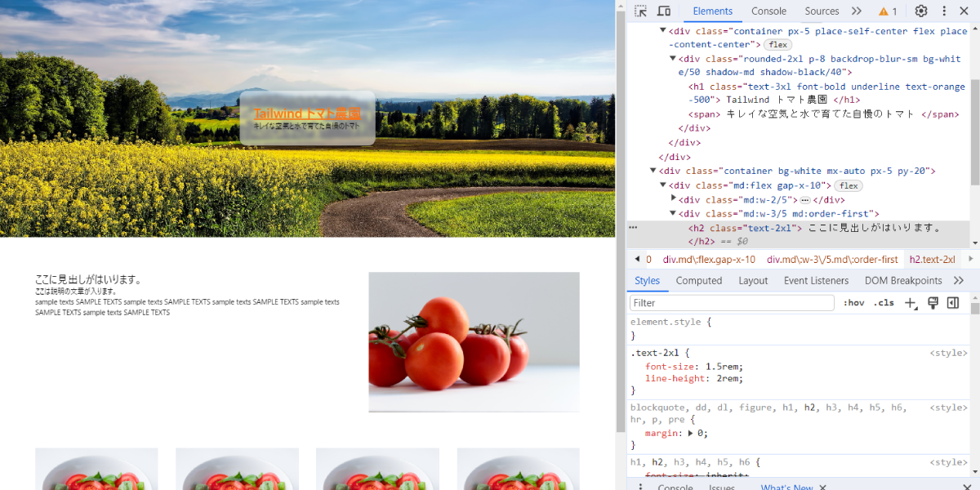Collapse the md:flex gap-x-10 div node
Screen dimensions: 980x490
coord(663,185)
